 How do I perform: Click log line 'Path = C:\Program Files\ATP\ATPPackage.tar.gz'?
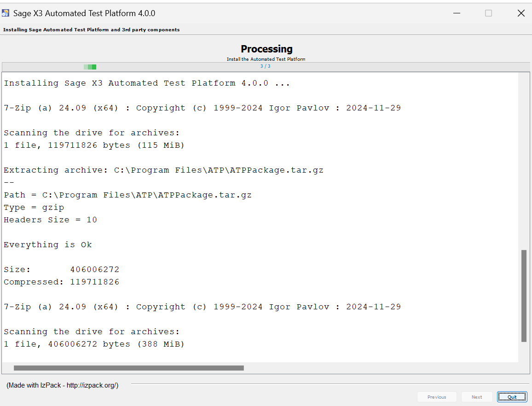coord(127,195)
